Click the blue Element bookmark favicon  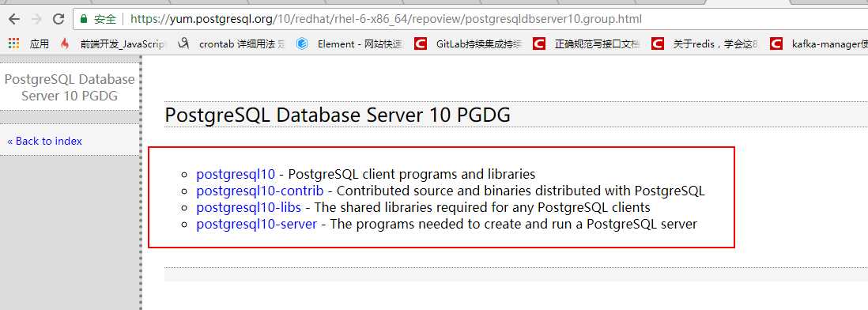click(302, 43)
